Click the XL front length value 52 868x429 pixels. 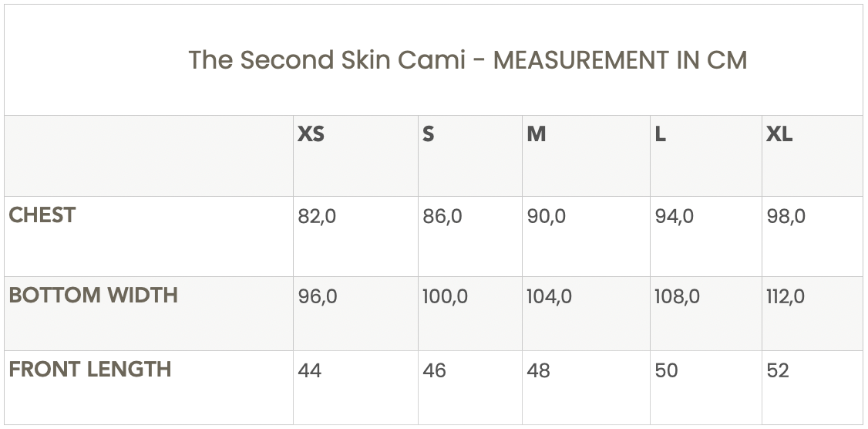coord(778,371)
